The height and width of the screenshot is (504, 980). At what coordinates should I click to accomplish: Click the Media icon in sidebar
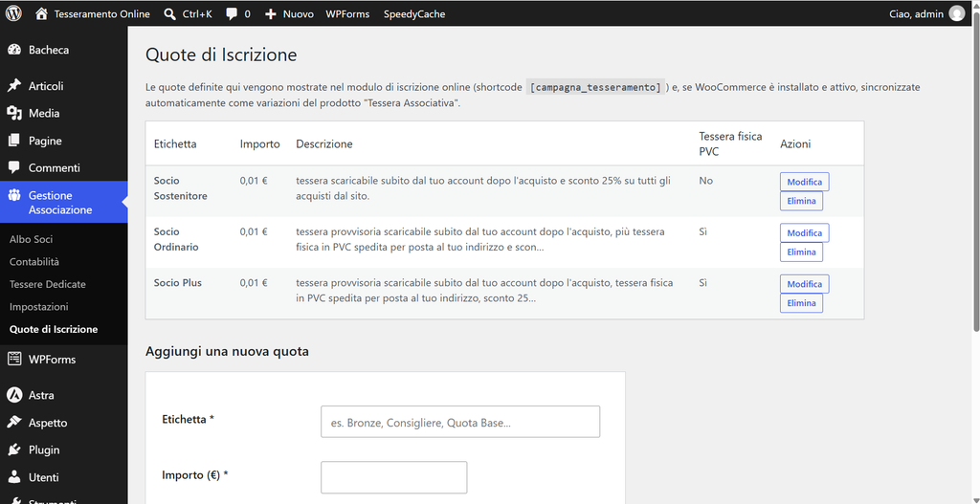click(14, 114)
